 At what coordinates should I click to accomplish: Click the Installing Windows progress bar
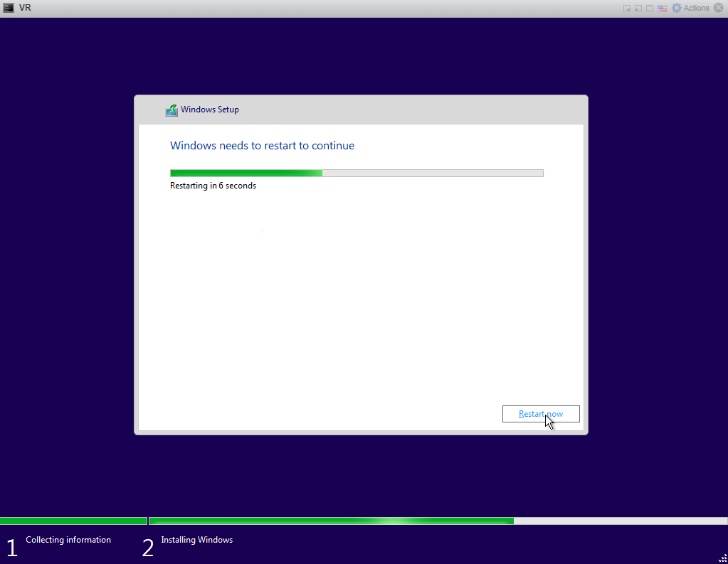click(438, 521)
